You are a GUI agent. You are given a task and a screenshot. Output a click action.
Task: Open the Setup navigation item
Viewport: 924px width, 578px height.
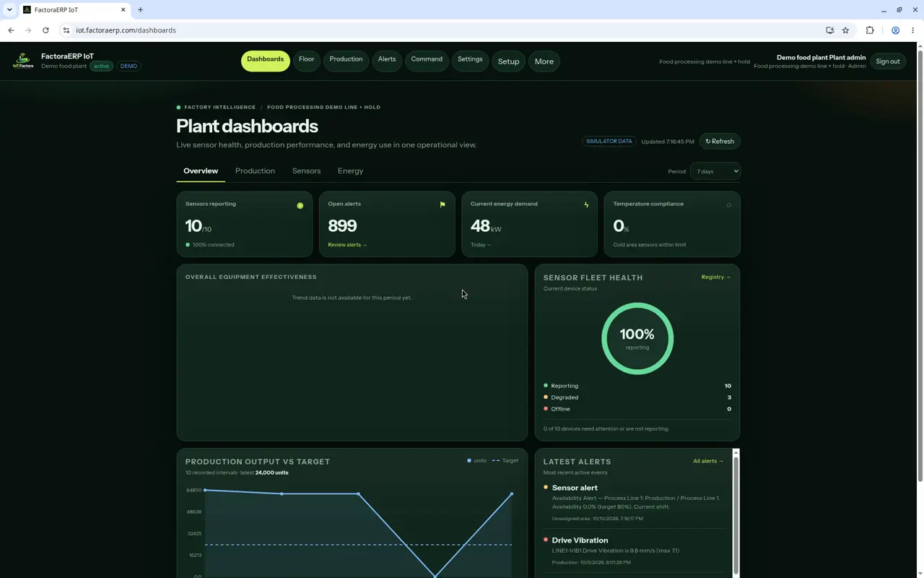508,61
